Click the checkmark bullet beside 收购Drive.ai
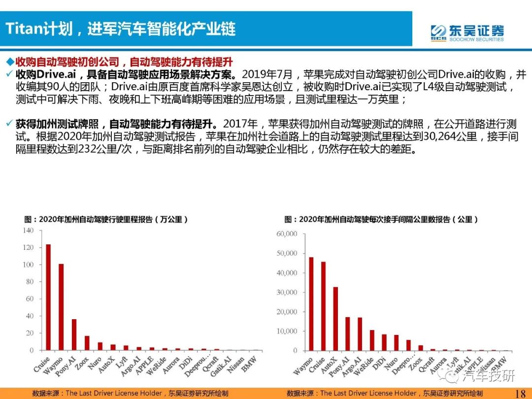The image size is (532, 399). 10,73
